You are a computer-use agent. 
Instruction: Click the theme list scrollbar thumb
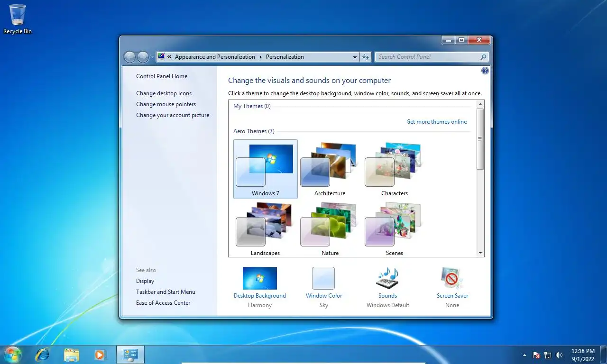(x=480, y=139)
